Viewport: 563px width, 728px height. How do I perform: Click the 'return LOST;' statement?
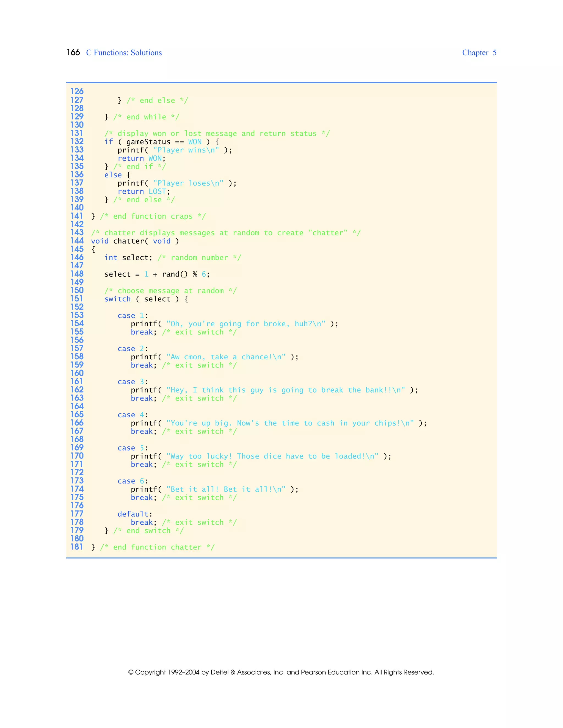144,191
